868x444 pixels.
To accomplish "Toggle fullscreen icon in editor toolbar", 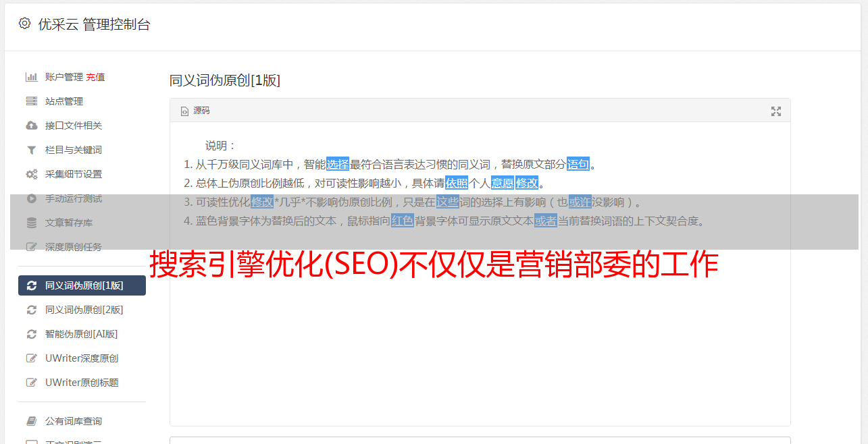I will pos(776,111).
